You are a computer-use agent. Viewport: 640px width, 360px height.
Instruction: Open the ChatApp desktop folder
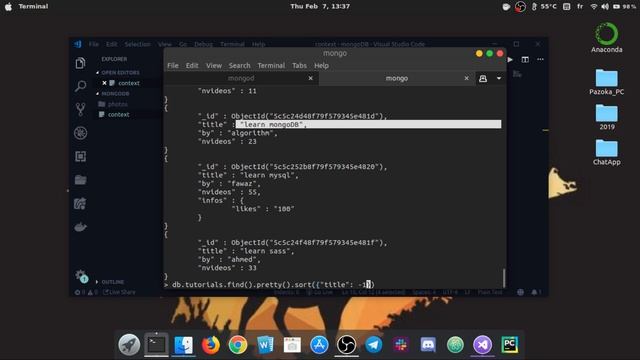coord(607,152)
